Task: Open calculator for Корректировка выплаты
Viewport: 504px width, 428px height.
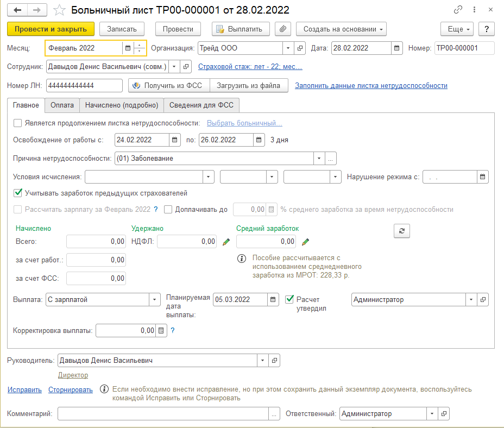Action: (x=161, y=331)
